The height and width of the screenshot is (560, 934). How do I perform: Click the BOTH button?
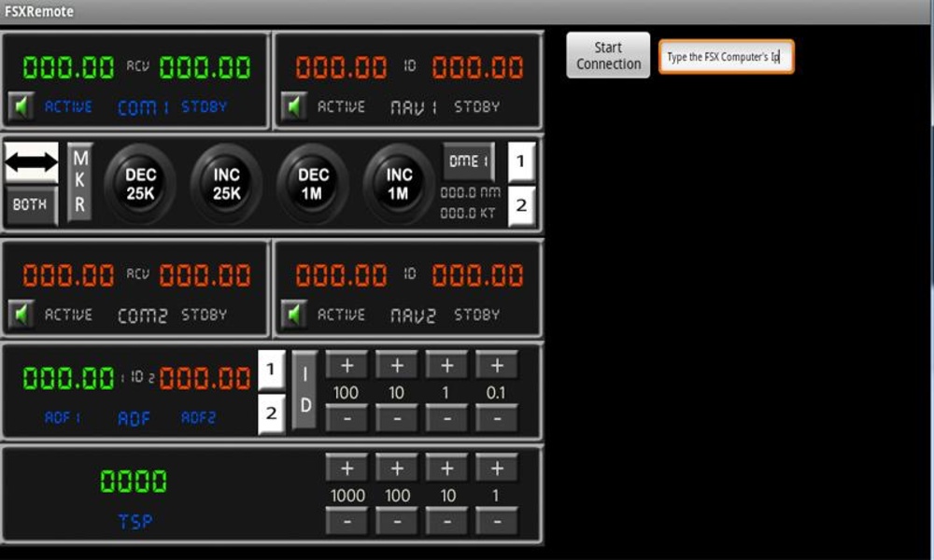coord(32,204)
